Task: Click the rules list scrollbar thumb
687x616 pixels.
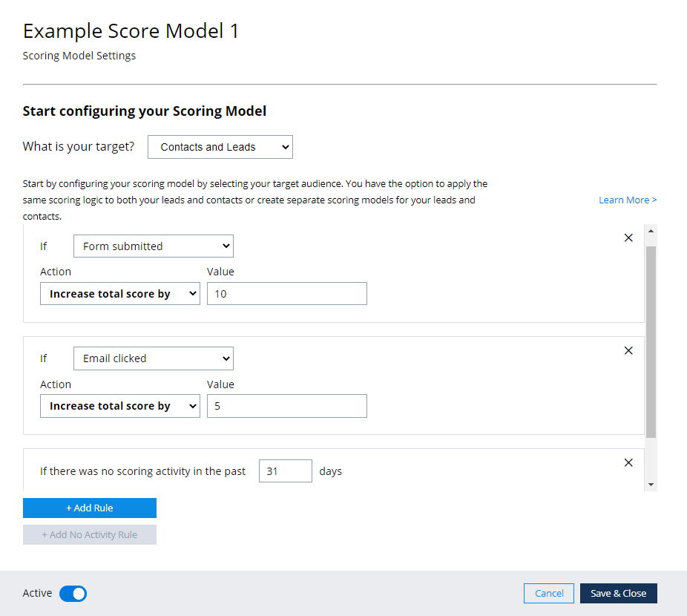Action: pyautogui.click(x=651, y=342)
